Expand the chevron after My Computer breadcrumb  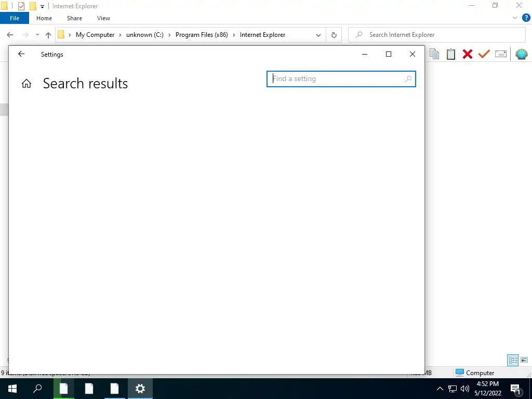click(121, 35)
